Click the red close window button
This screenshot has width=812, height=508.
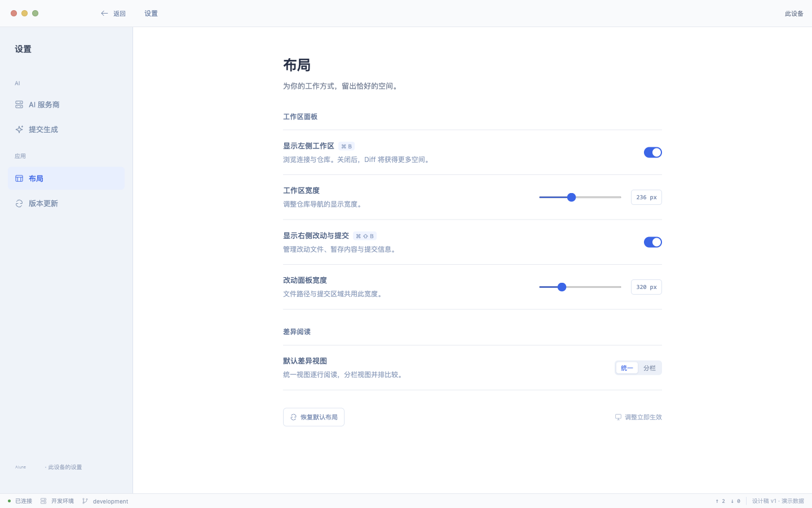(14, 14)
